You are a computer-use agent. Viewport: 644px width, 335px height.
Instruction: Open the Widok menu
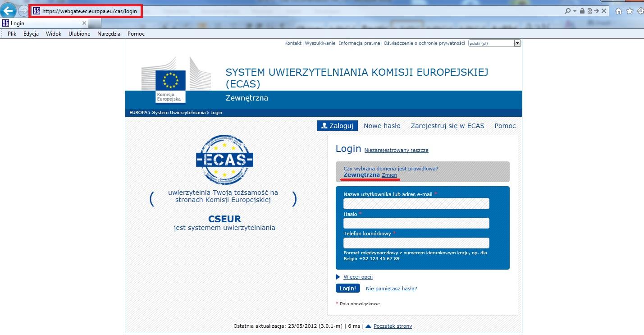(x=54, y=34)
